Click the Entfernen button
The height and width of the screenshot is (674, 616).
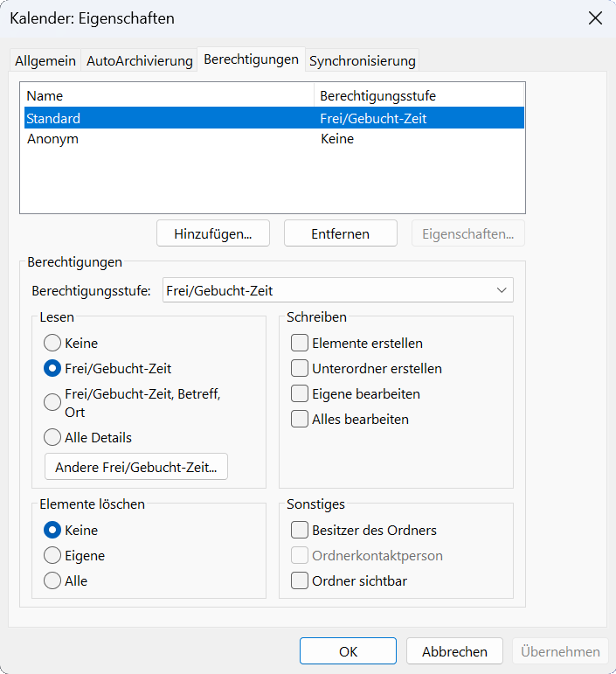(x=340, y=233)
